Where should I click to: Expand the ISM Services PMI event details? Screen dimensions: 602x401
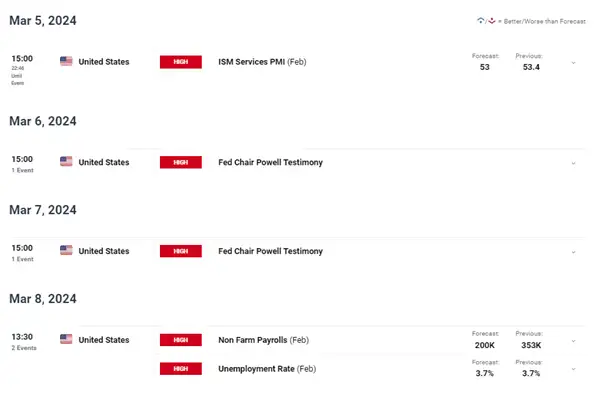click(x=573, y=63)
